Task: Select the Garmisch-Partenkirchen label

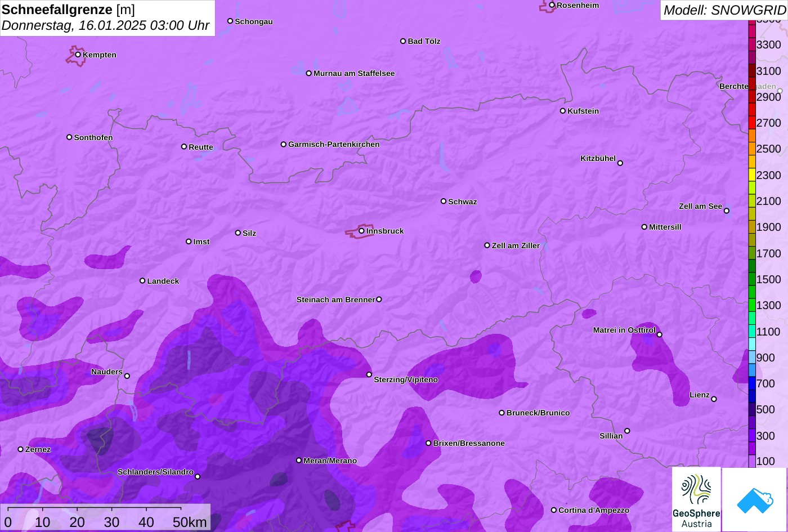Action: point(334,145)
